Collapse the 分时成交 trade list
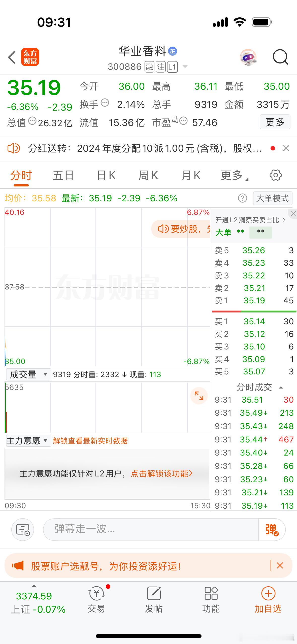Screen dimensions: 297x644 281,388
